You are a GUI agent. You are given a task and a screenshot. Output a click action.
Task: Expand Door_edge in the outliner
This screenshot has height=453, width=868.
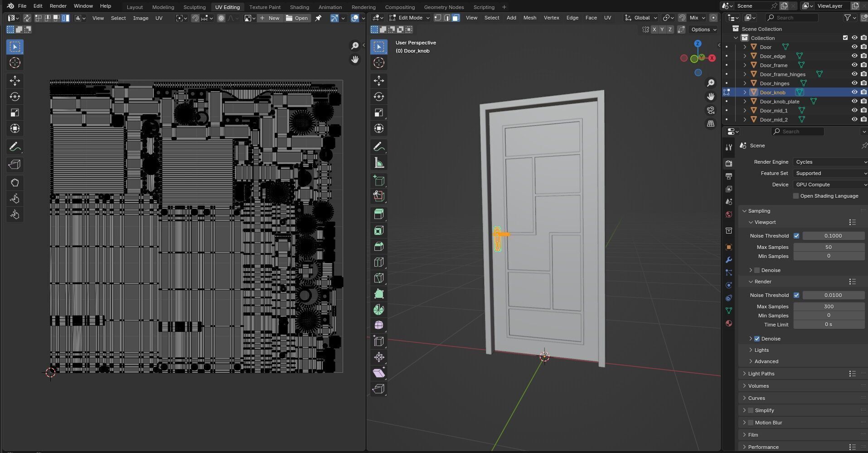745,56
